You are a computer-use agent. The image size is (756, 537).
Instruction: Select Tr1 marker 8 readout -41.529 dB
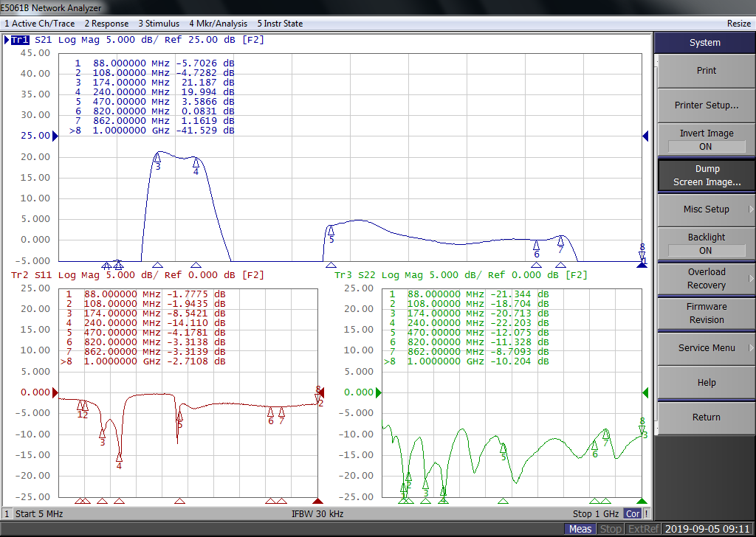click(x=205, y=131)
